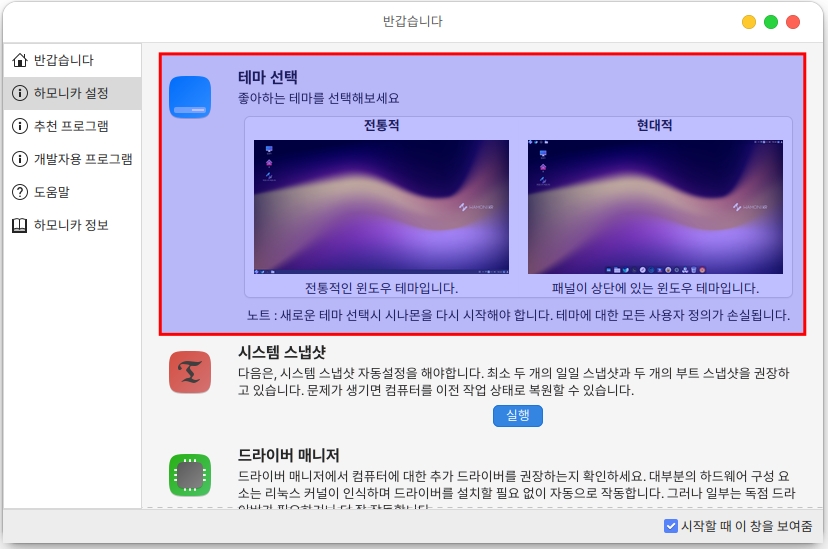This screenshot has width=828, height=549.
Task: Click the green 드라이버 매니저 chip icon
Action: pyautogui.click(x=190, y=474)
